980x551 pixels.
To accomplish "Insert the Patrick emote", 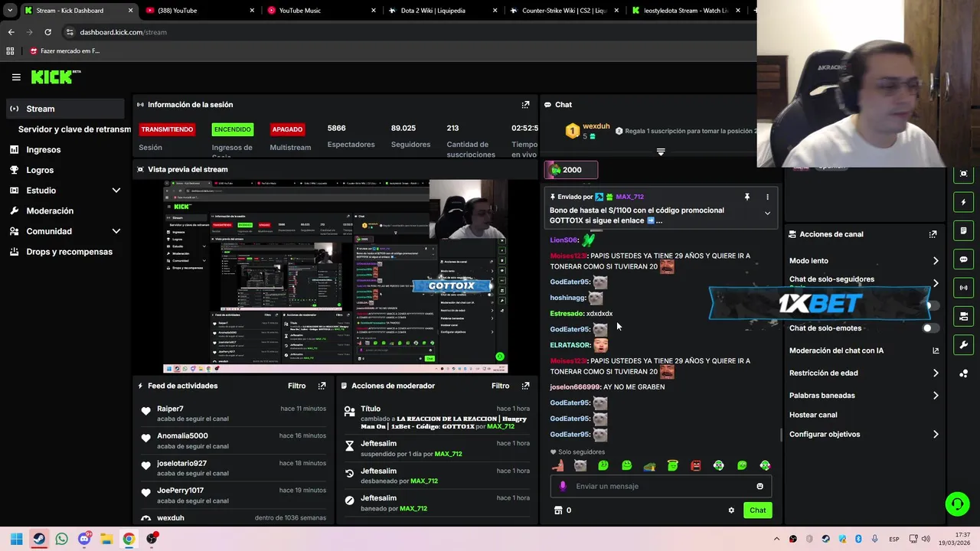I will (557, 465).
